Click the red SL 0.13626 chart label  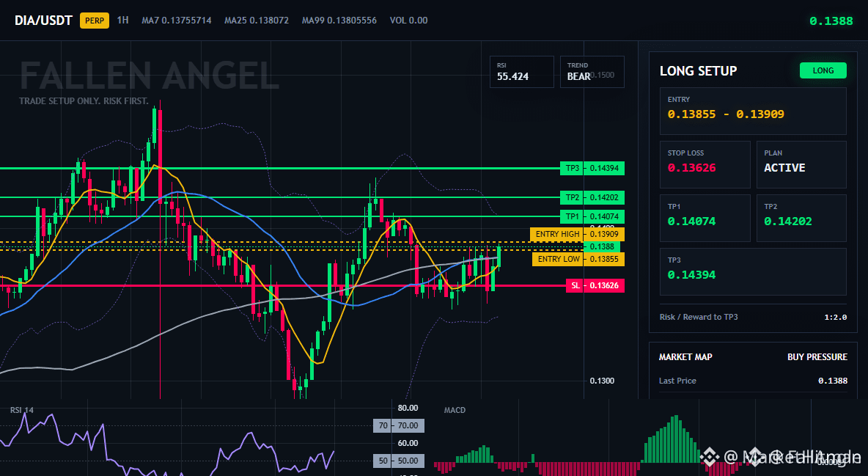(595, 285)
